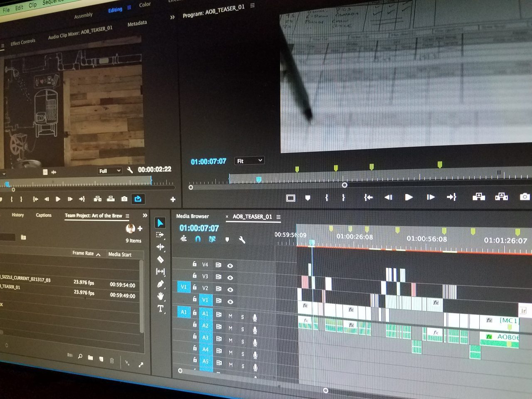Open Team Project panel menu
The width and height of the screenshot is (532, 399).
128,216
